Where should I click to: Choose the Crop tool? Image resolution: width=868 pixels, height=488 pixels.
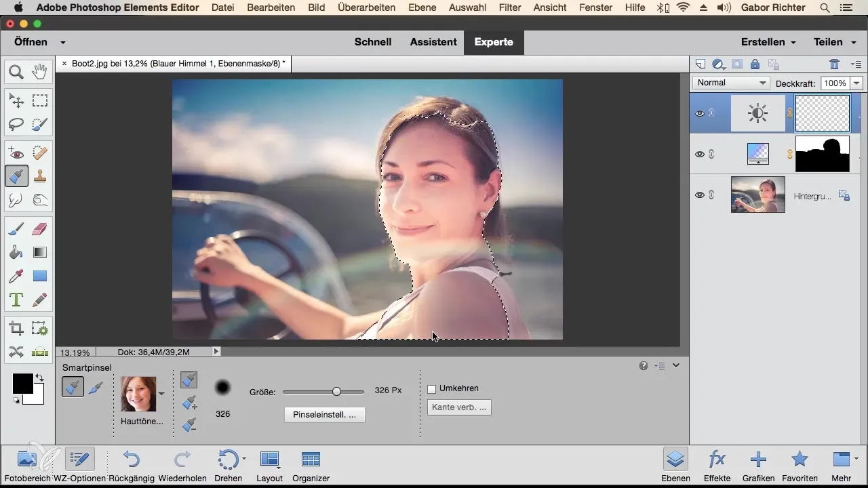(x=16, y=329)
